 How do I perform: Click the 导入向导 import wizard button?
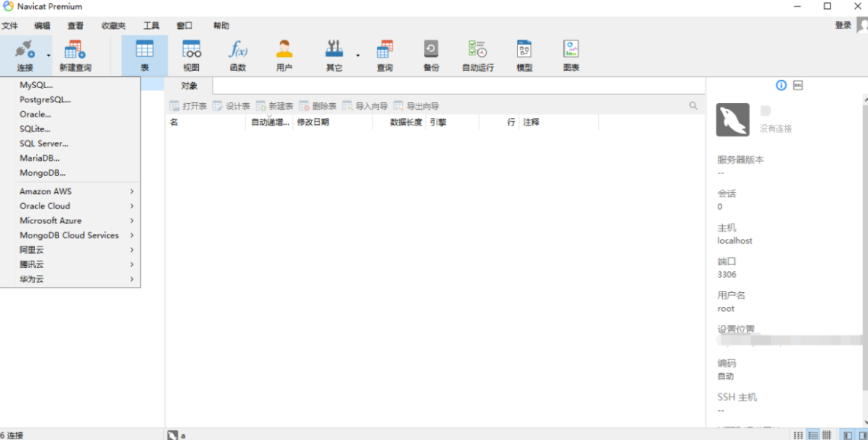[x=365, y=106]
